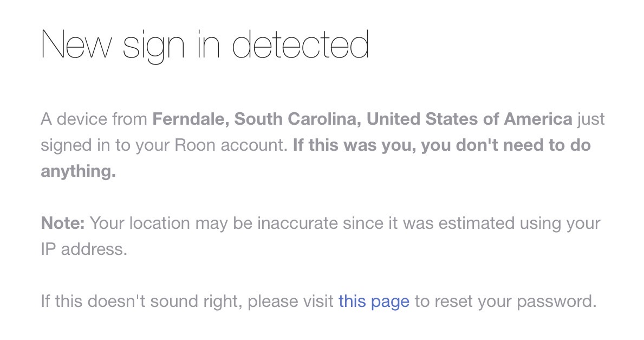Click the bold 'United States of America' text
The width and height of the screenshot is (644, 340).
[469, 119]
